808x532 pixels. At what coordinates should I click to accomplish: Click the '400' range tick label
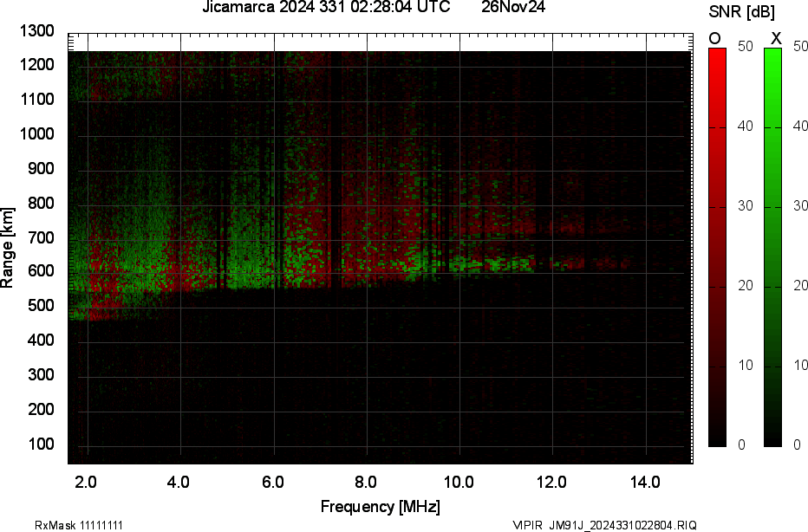pos(41,340)
